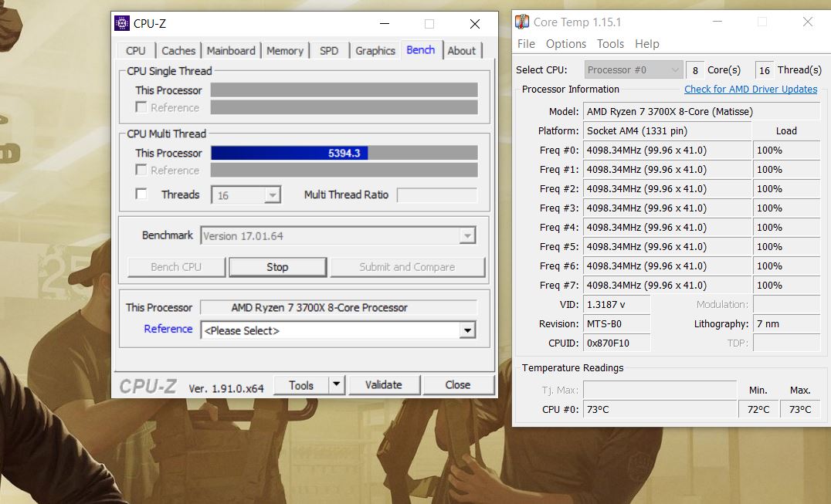Click the Core Temp Model field
831x504 pixels.
point(702,112)
